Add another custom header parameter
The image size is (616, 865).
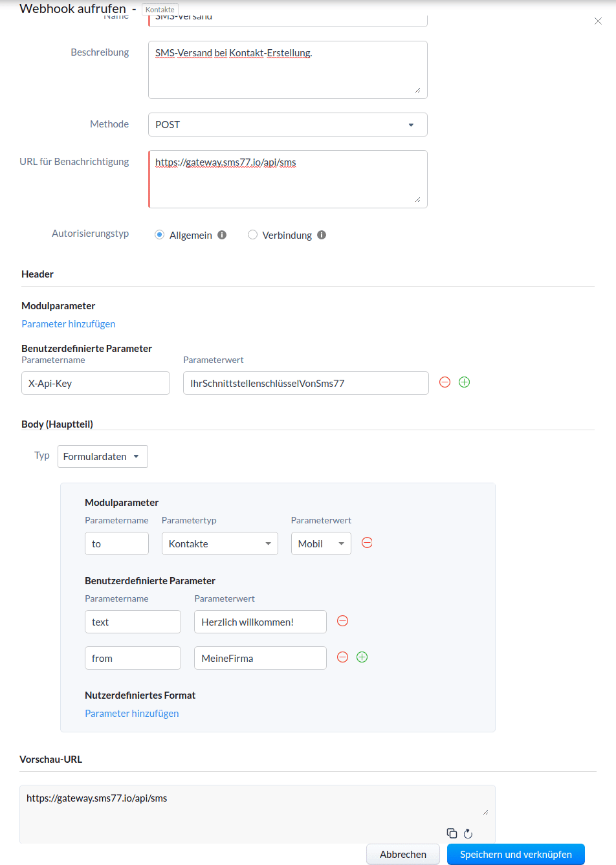click(x=464, y=382)
